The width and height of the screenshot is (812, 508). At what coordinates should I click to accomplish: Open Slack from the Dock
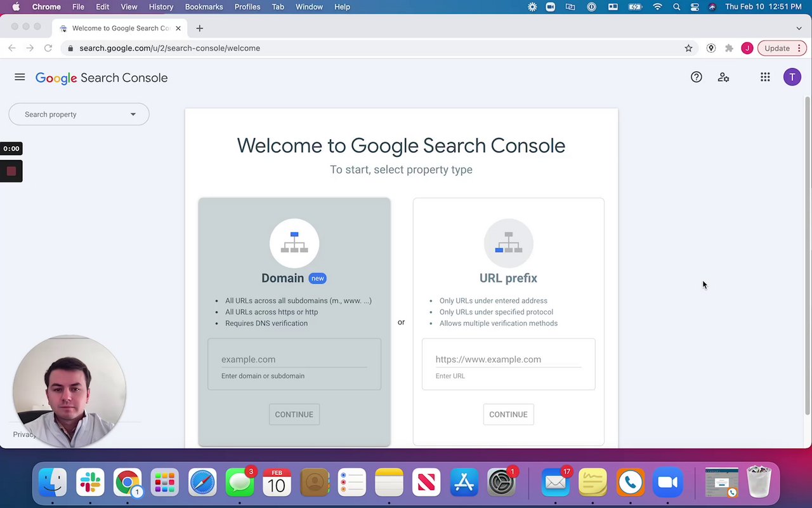pos(90,483)
